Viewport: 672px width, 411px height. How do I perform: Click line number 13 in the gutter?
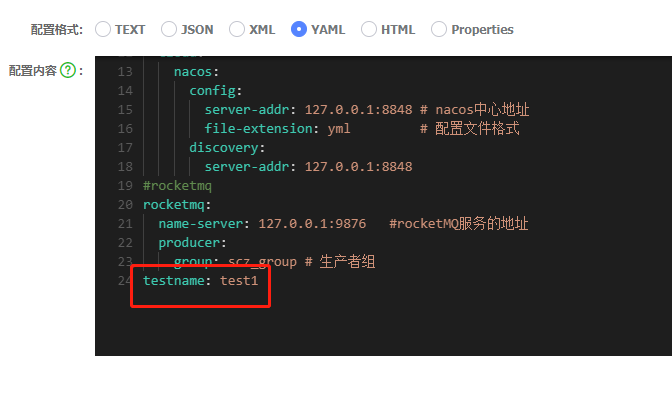(125, 72)
